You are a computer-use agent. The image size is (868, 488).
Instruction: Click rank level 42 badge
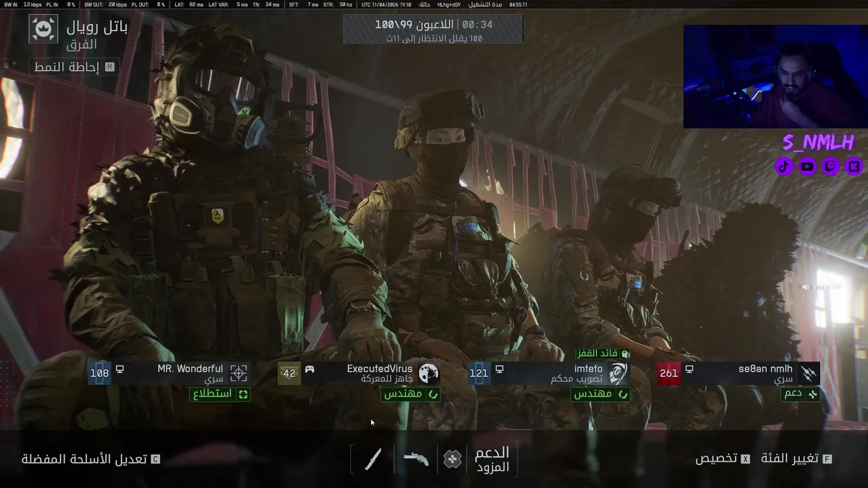289,373
